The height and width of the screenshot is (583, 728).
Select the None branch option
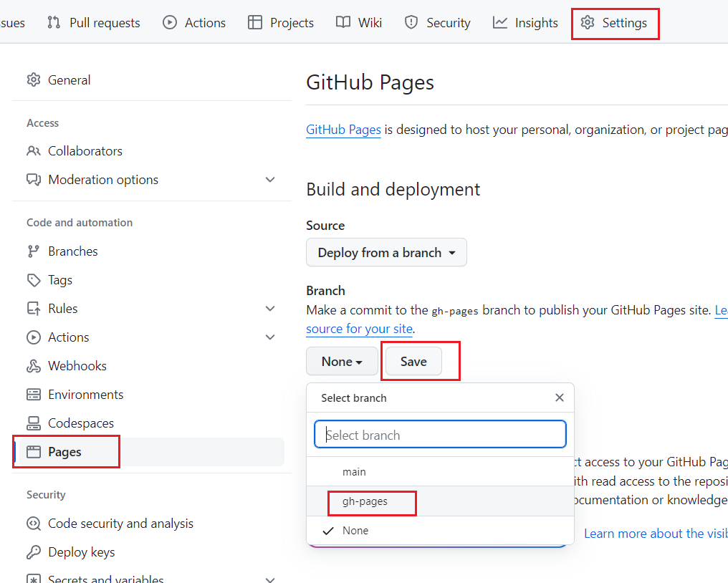point(440,531)
